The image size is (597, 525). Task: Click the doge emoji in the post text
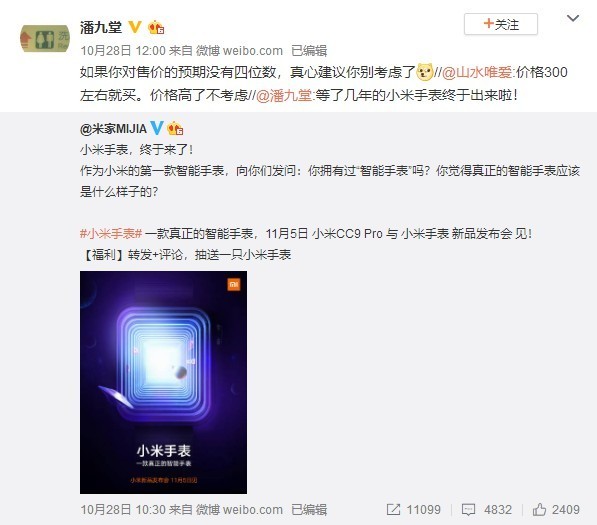[x=425, y=72]
